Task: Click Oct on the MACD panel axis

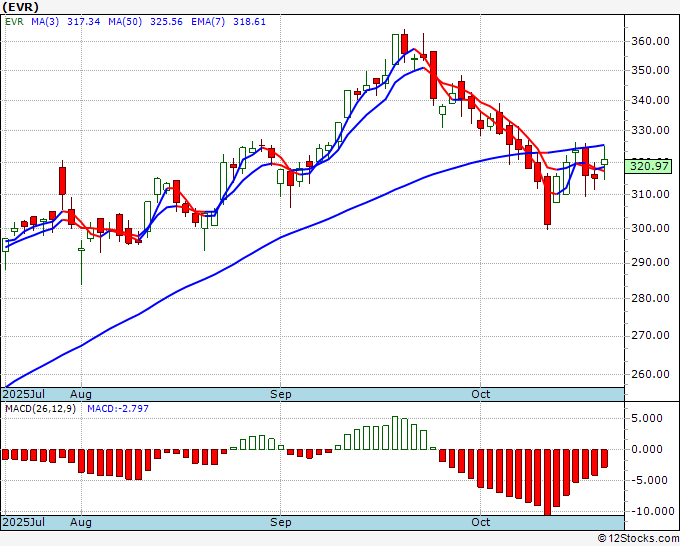Action: pyautogui.click(x=481, y=522)
